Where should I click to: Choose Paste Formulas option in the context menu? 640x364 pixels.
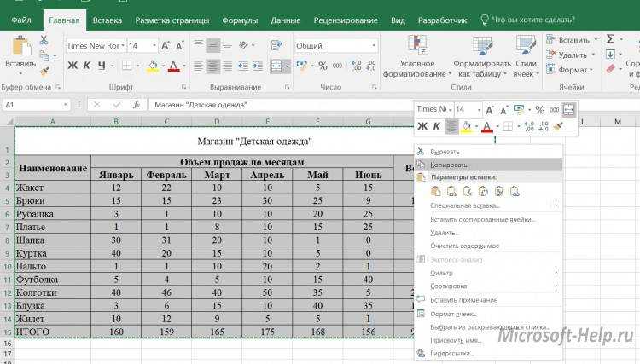[468, 191]
